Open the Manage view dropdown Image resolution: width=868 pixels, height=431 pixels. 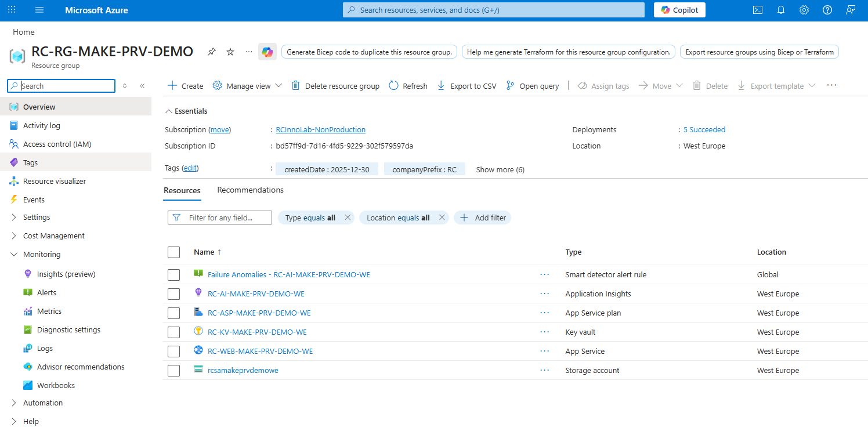(248, 86)
